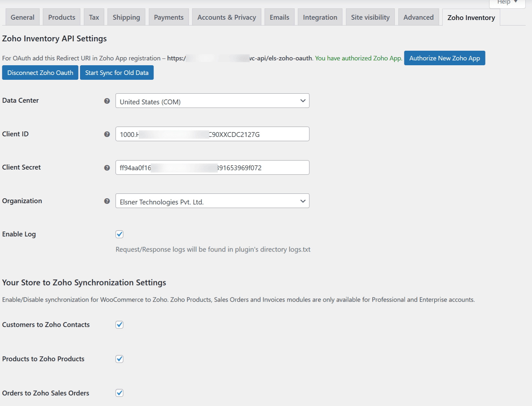
Task: Uncheck Customers to Zoho Contacts
Action: [x=120, y=325]
